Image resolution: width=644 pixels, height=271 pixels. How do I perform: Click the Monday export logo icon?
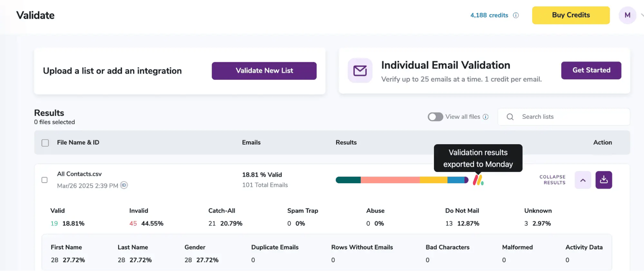478,180
